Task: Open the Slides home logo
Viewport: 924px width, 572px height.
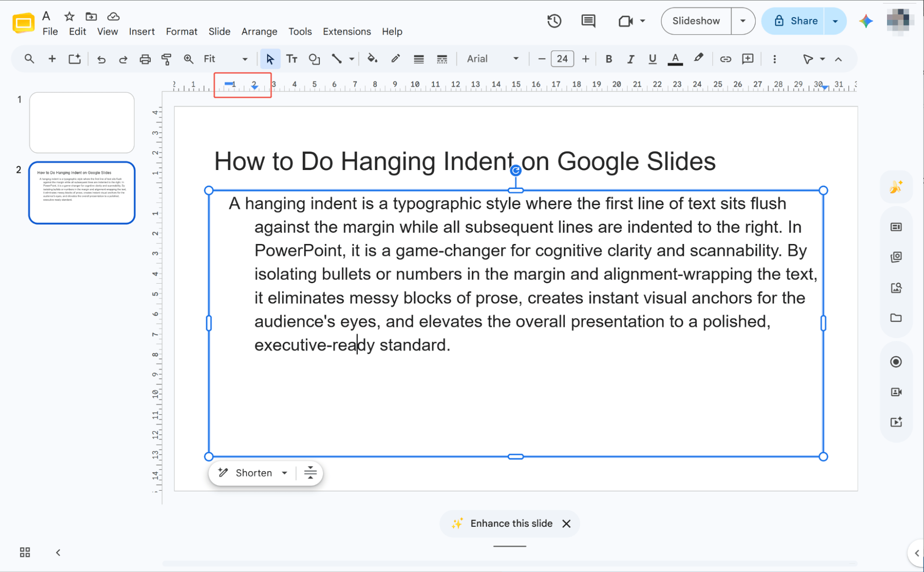Action: coord(24,23)
